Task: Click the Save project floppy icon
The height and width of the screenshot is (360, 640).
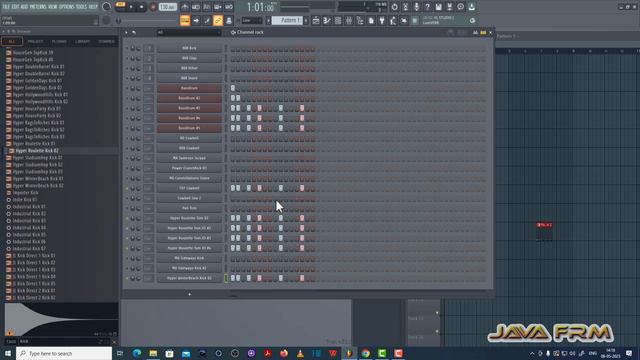Action: tap(438, 7)
